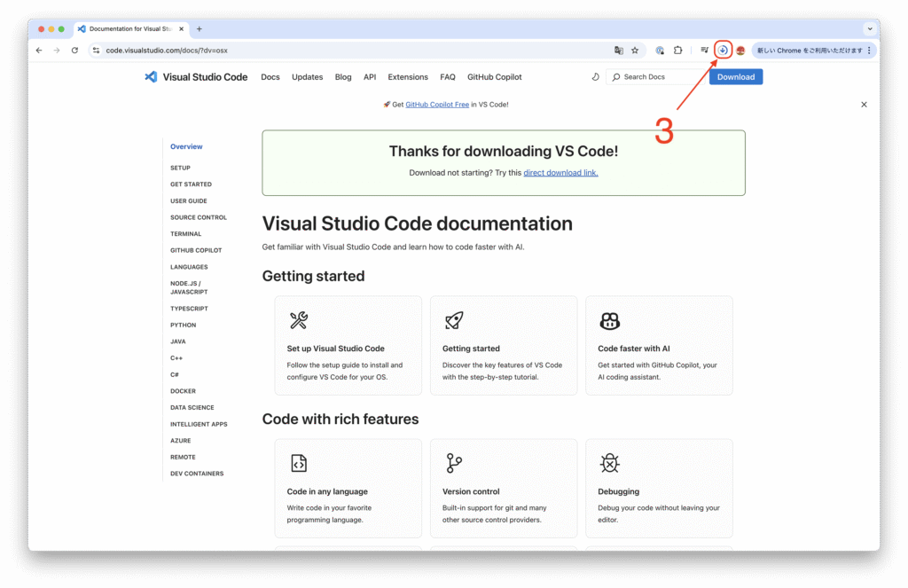Open the Set up Visual Studio Code card title

click(336, 349)
